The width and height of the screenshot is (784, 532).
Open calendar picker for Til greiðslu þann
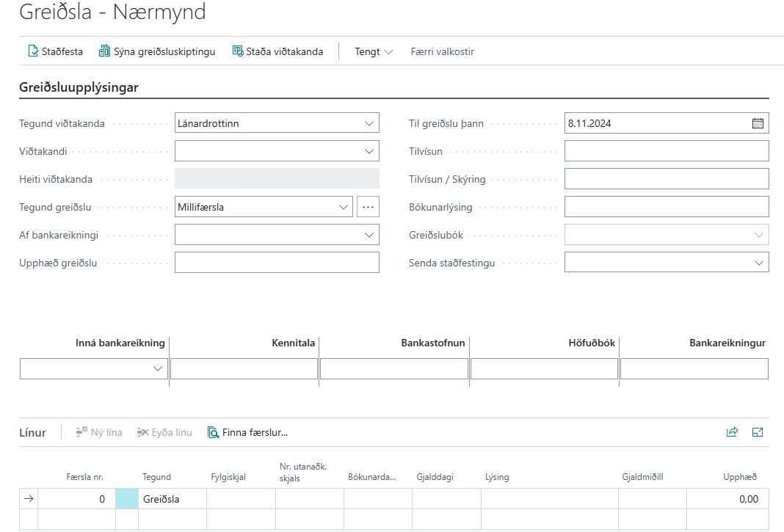pos(758,123)
